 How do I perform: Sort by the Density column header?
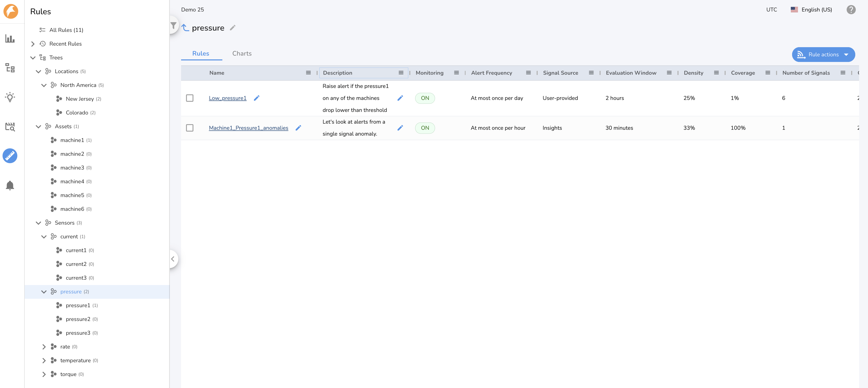coord(694,73)
